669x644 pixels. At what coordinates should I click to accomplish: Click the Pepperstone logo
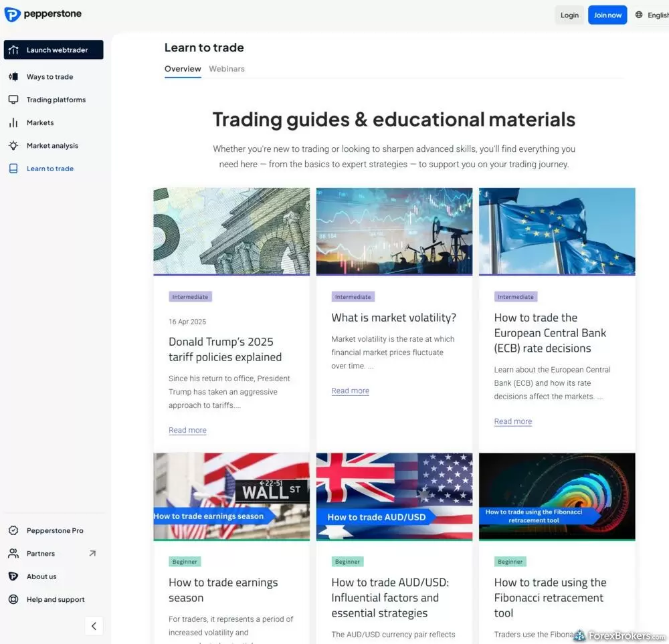point(43,13)
